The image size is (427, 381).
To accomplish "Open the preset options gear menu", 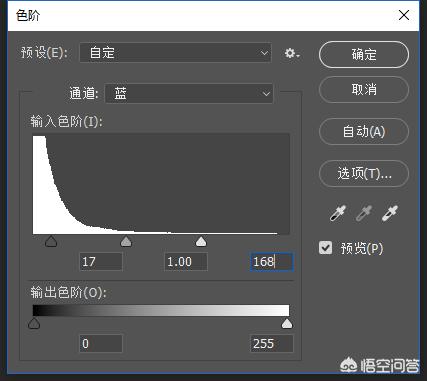I will (x=292, y=53).
